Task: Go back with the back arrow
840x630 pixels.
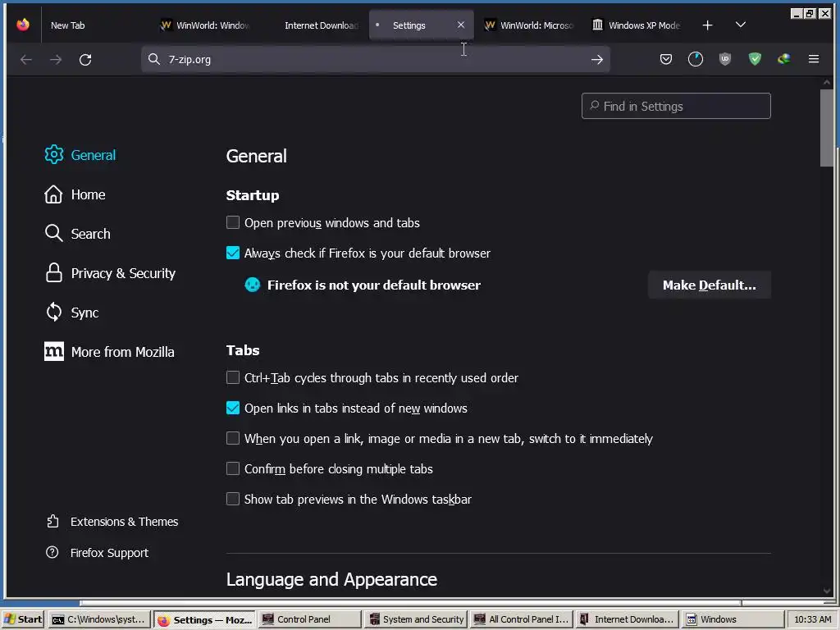Action: click(x=25, y=59)
